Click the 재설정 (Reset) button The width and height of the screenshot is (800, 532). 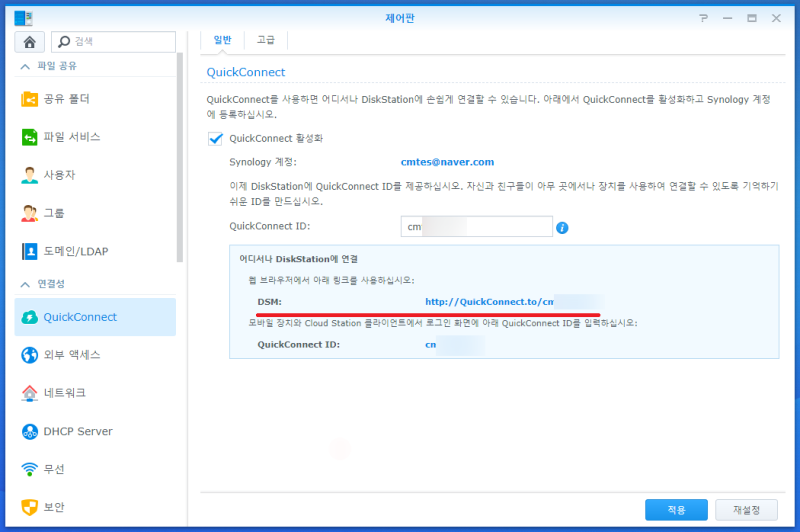pos(746,510)
